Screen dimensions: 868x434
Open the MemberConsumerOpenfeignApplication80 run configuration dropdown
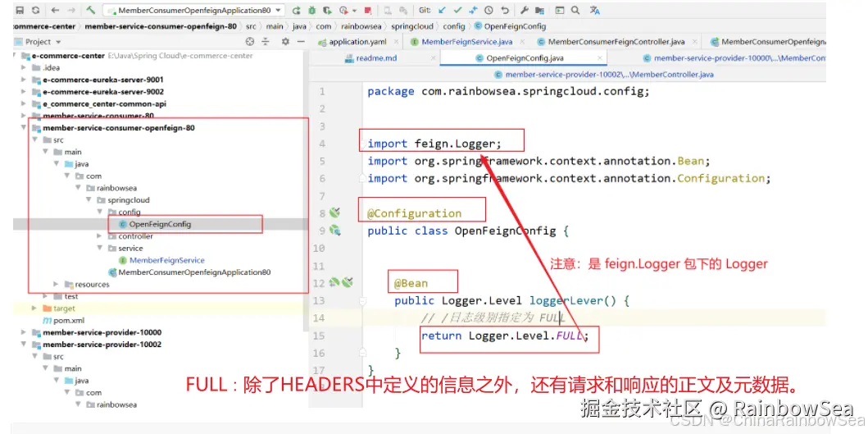(194, 10)
